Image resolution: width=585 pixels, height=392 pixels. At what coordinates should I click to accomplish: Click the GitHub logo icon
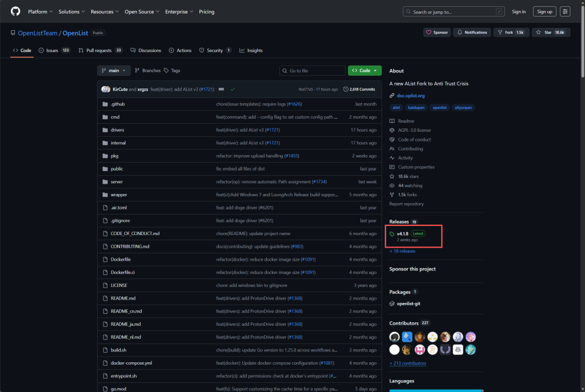point(15,11)
